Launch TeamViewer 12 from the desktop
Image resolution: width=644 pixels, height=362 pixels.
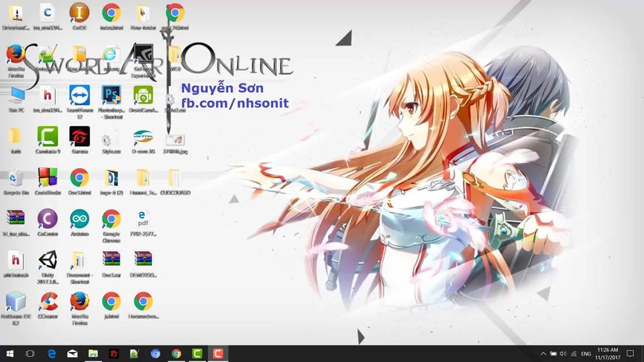(x=79, y=96)
